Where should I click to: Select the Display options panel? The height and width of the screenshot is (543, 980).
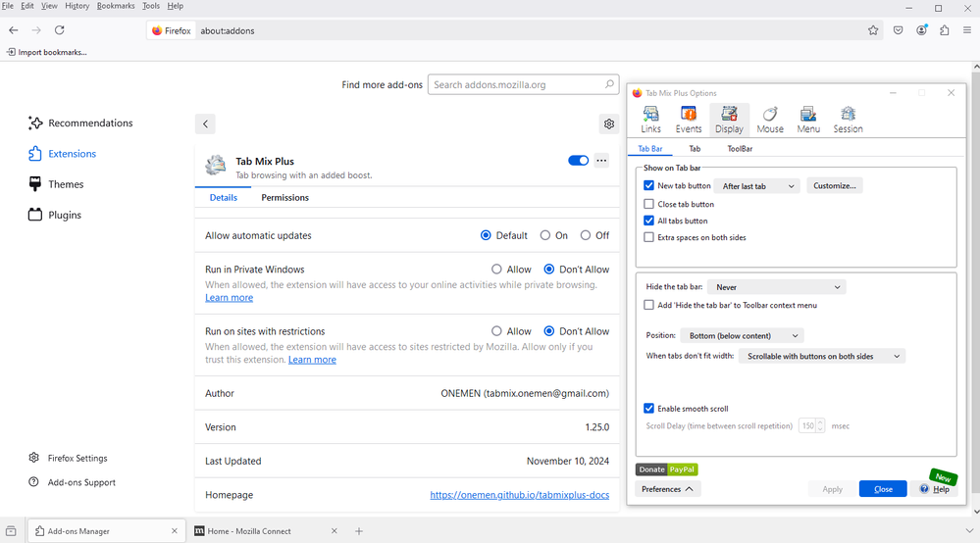(x=729, y=120)
